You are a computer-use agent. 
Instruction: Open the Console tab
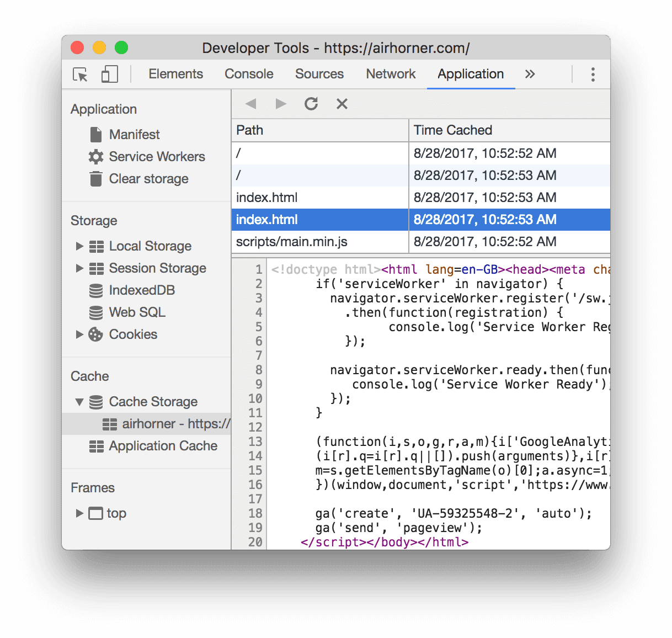point(249,74)
